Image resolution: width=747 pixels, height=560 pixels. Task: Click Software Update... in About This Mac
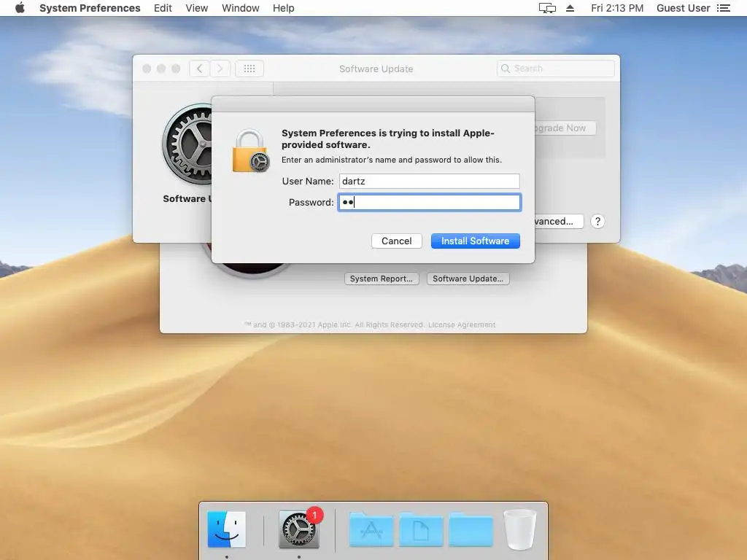[468, 279]
